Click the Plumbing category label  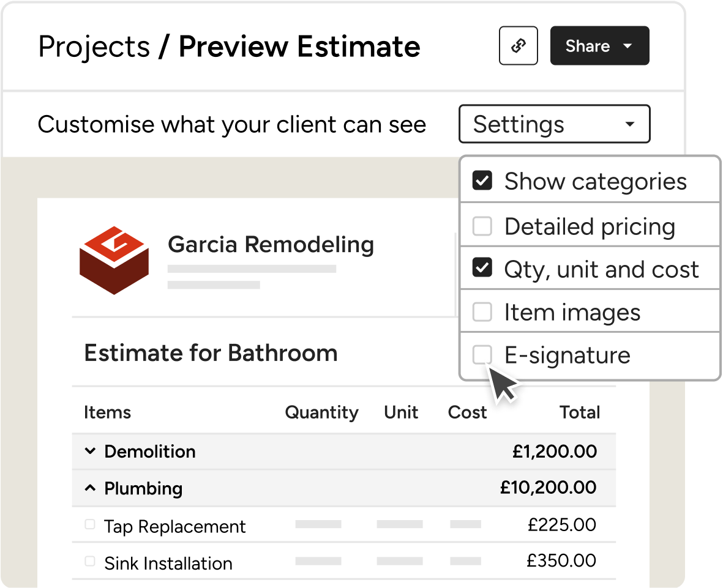[x=143, y=488]
